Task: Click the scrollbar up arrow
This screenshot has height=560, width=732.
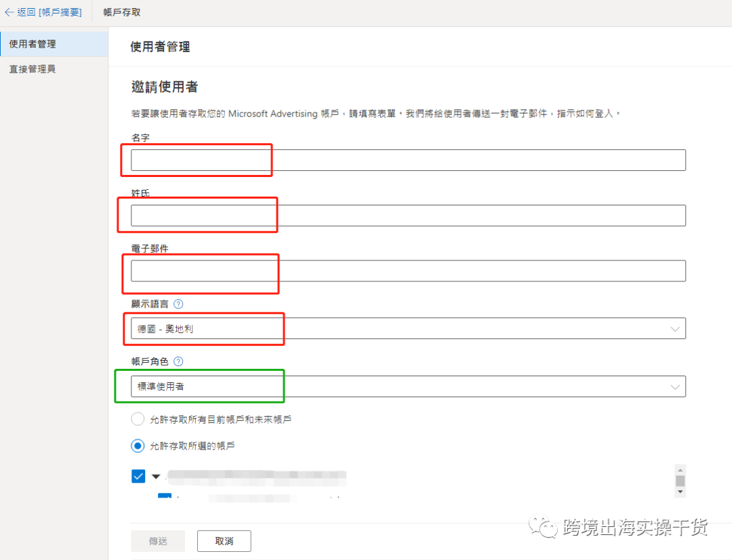Action: (x=680, y=469)
